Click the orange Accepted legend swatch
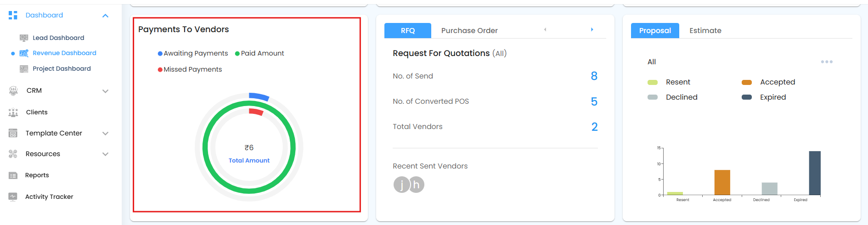Screen dimensions: 868x225 (x=747, y=82)
